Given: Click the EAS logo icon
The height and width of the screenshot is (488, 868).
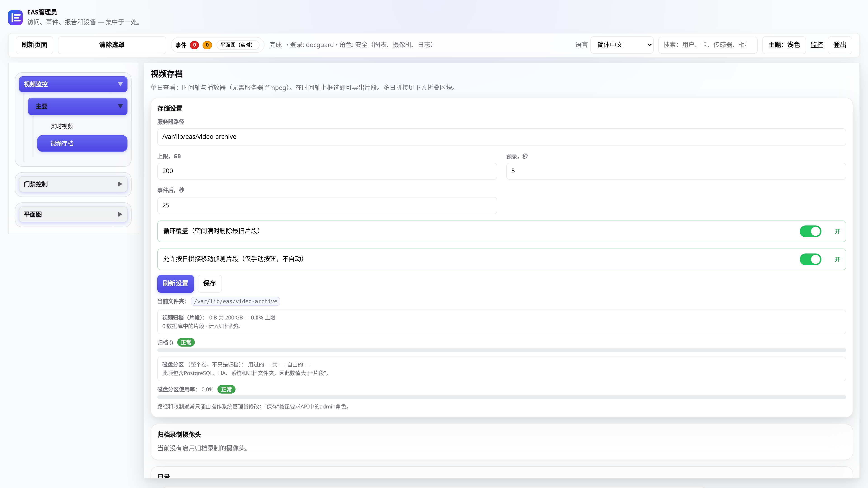Looking at the screenshot, I should tap(15, 17).
